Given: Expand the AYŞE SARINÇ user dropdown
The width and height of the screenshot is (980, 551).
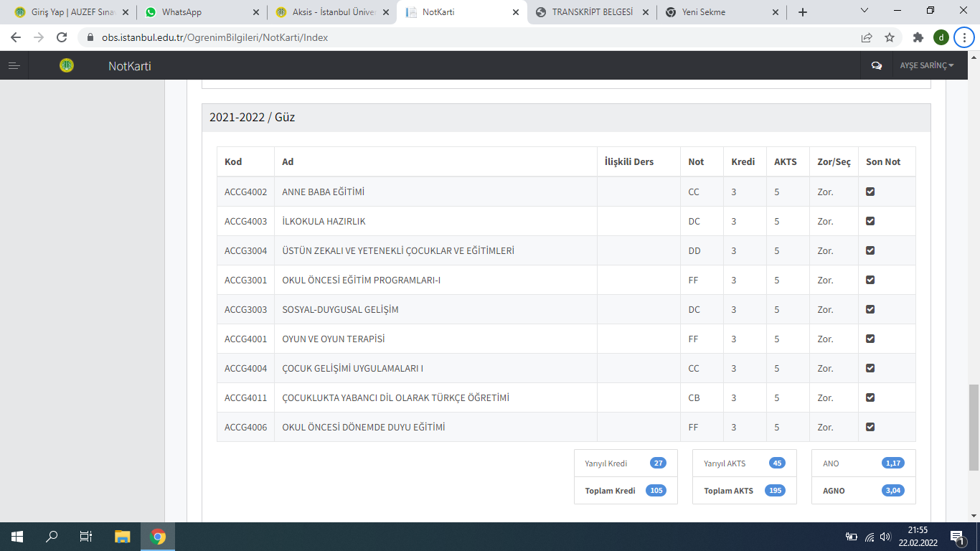Looking at the screenshot, I should click(927, 66).
